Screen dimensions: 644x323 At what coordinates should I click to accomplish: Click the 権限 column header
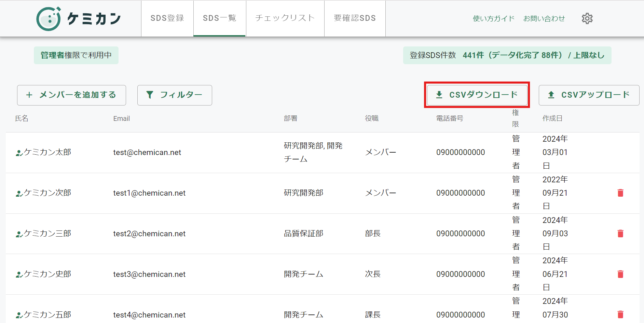point(516,118)
